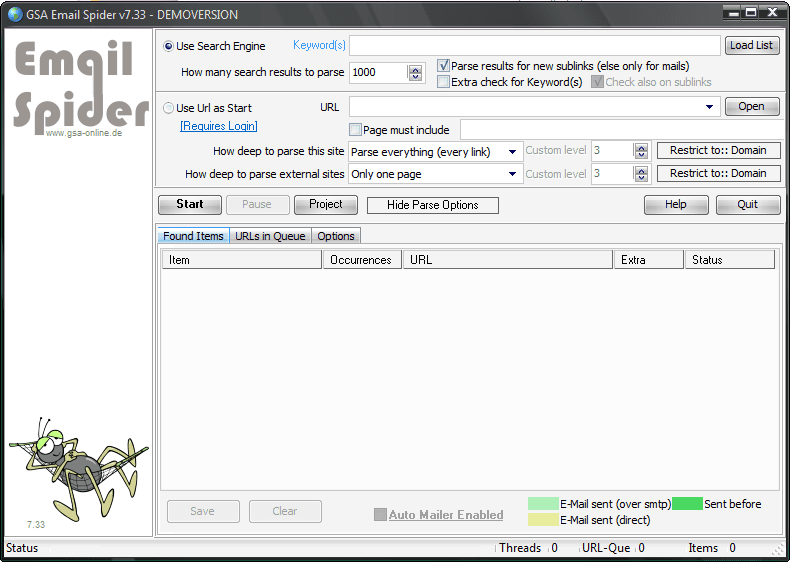
Task: Click Restrict to:: Domain for external sites
Action: point(718,173)
